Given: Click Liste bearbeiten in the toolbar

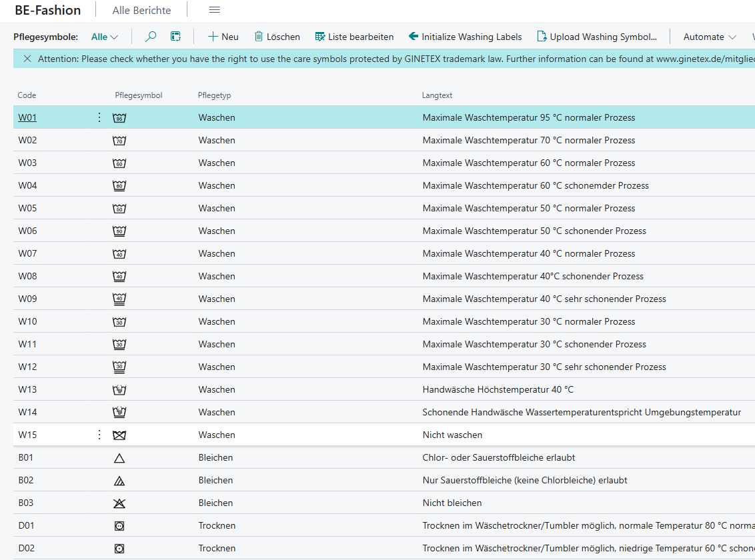Looking at the screenshot, I should (354, 37).
